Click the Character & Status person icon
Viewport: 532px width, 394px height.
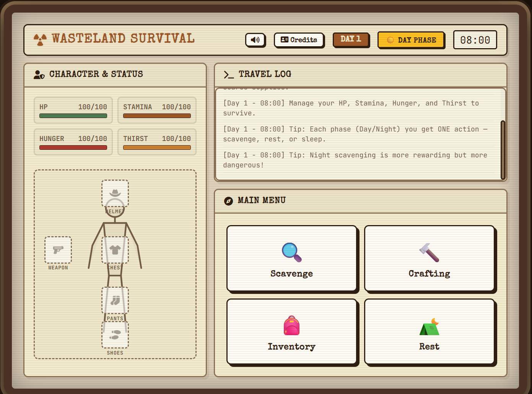(39, 75)
